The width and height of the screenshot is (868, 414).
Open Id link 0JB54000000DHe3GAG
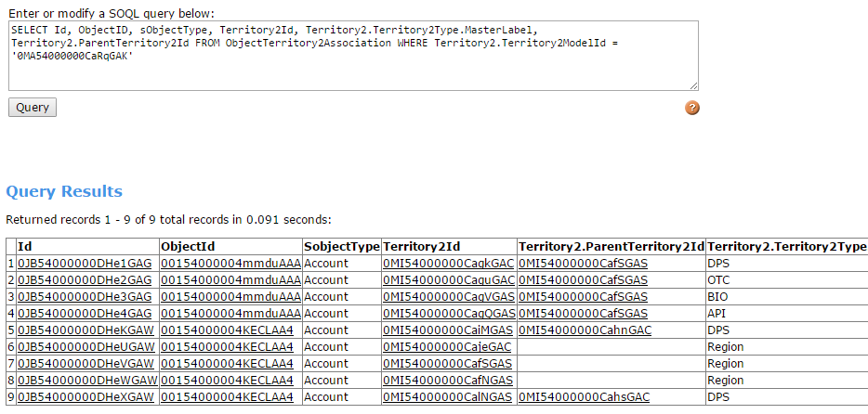click(85, 296)
